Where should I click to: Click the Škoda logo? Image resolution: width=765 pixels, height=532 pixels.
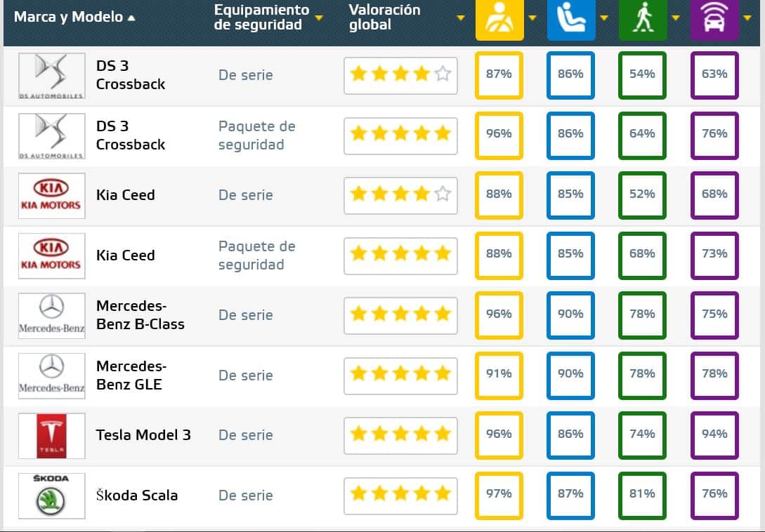pyautogui.click(x=51, y=495)
